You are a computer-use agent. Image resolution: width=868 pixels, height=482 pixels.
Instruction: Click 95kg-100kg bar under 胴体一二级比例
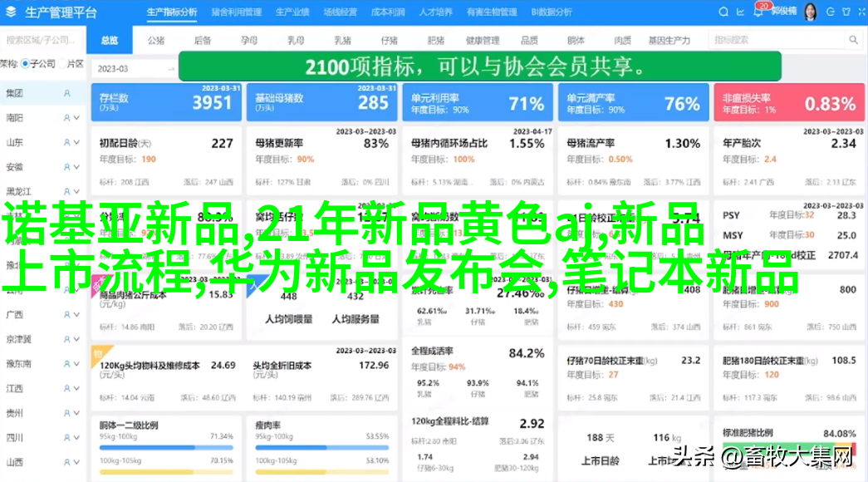click(x=166, y=447)
